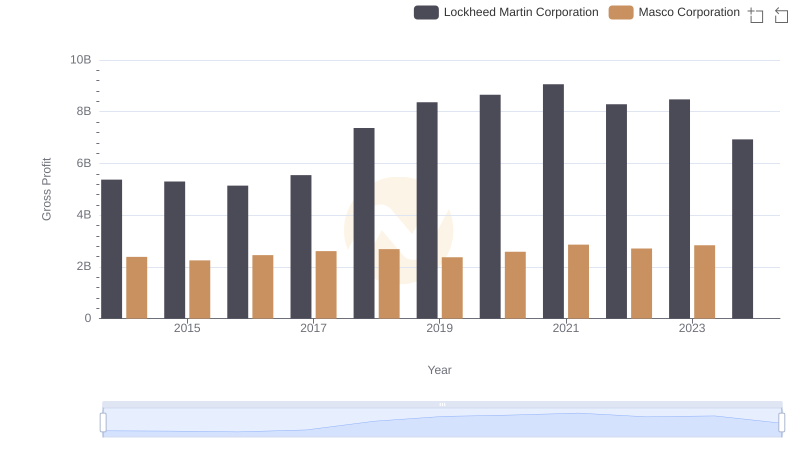Click the 2015 x-axis label
Image resolution: width=800 pixels, height=461 pixels.
(187, 328)
